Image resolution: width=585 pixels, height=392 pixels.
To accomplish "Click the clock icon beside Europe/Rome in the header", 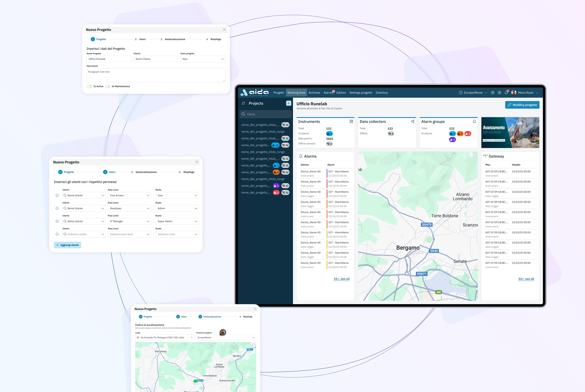I will tap(461, 93).
